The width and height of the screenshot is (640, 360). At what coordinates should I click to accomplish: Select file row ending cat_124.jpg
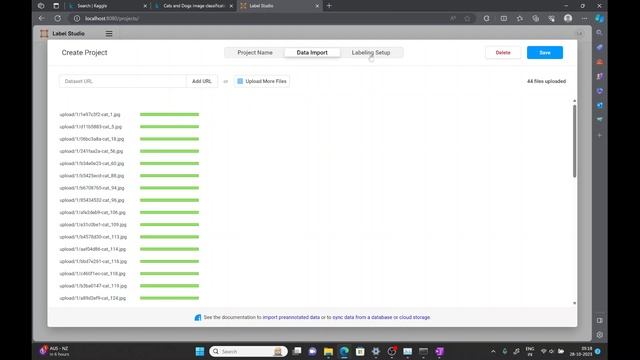click(x=93, y=298)
